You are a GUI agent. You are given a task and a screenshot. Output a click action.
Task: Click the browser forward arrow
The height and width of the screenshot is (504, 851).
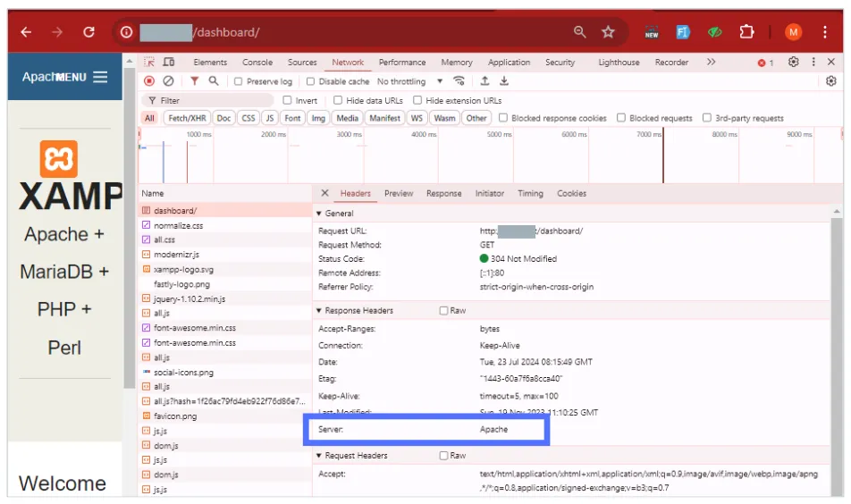click(x=57, y=32)
